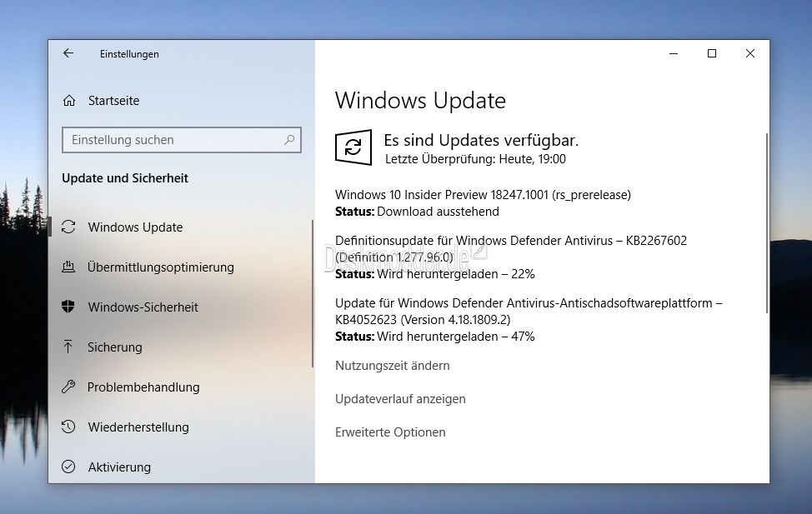This screenshot has height=514, width=812.
Task: Maximize the Einstellungen window
Action: tap(711, 53)
